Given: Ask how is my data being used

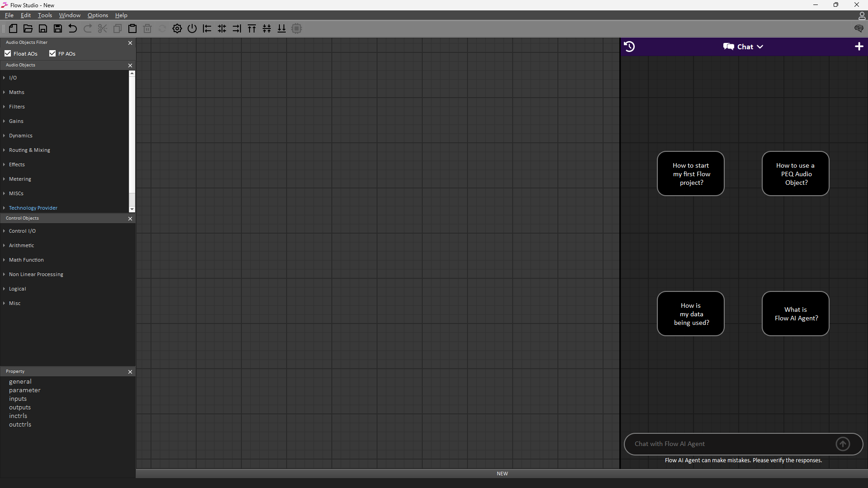Looking at the screenshot, I should 691,314.
